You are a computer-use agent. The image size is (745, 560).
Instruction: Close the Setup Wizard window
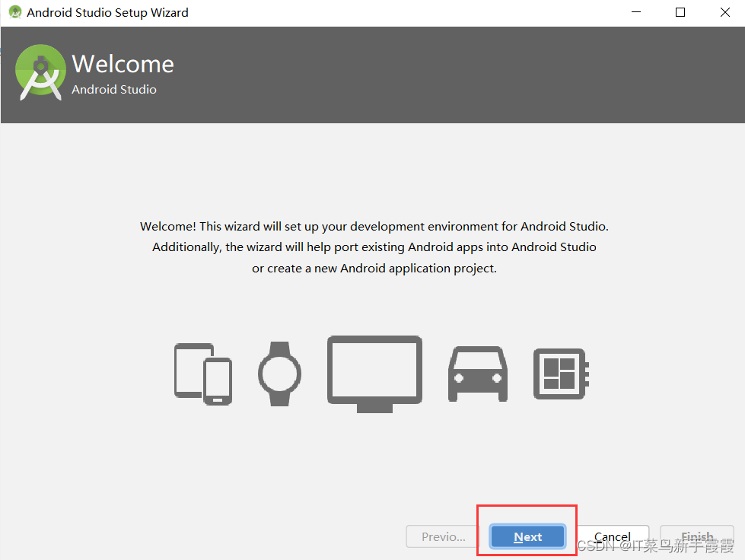click(724, 12)
